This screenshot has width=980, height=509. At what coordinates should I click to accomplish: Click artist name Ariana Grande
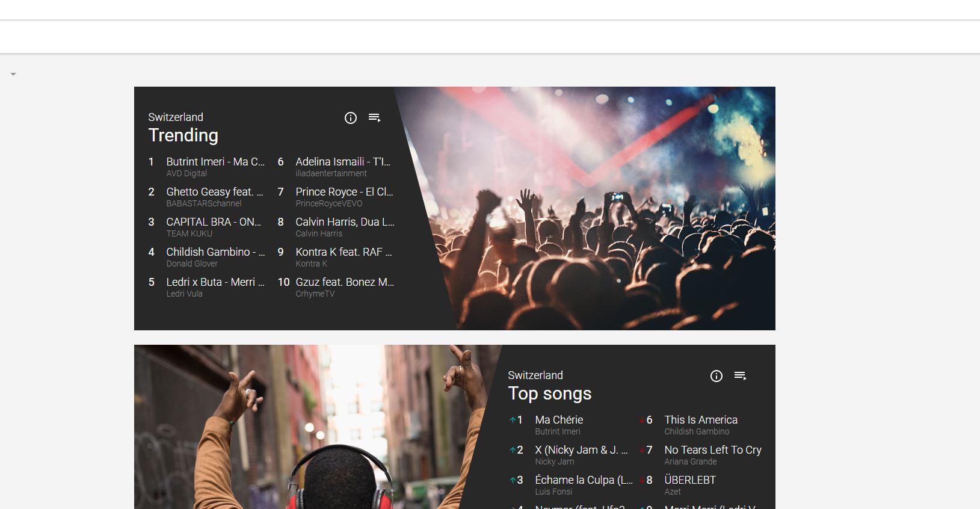pos(690,461)
